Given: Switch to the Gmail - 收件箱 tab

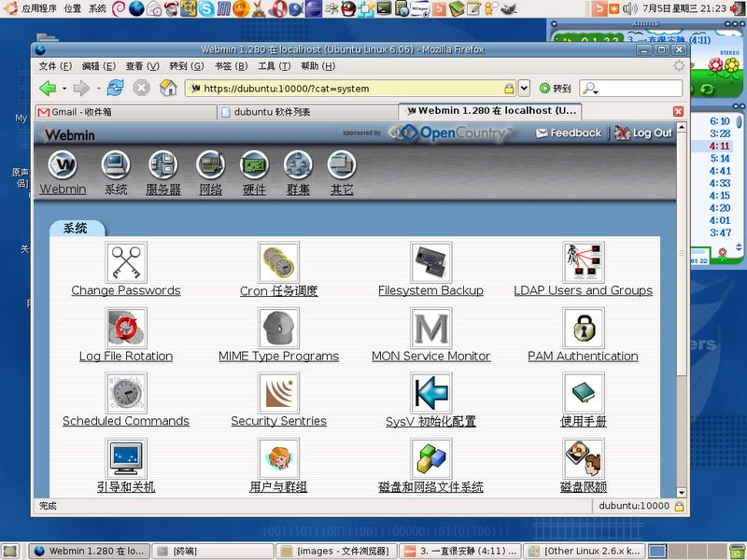Looking at the screenshot, I should coord(126,112).
